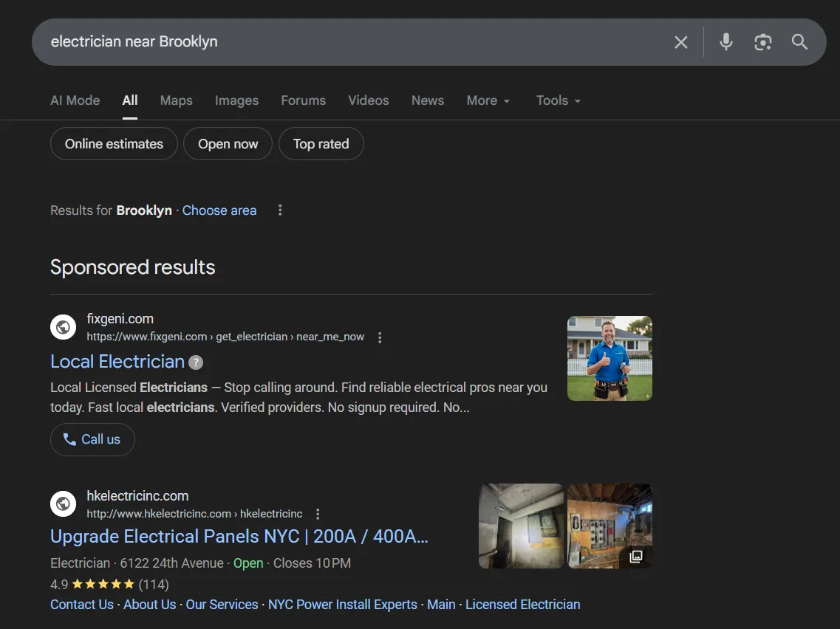Start voice search with the microphone icon
The width and height of the screenshot is (840, 629).
coord(726,42)
